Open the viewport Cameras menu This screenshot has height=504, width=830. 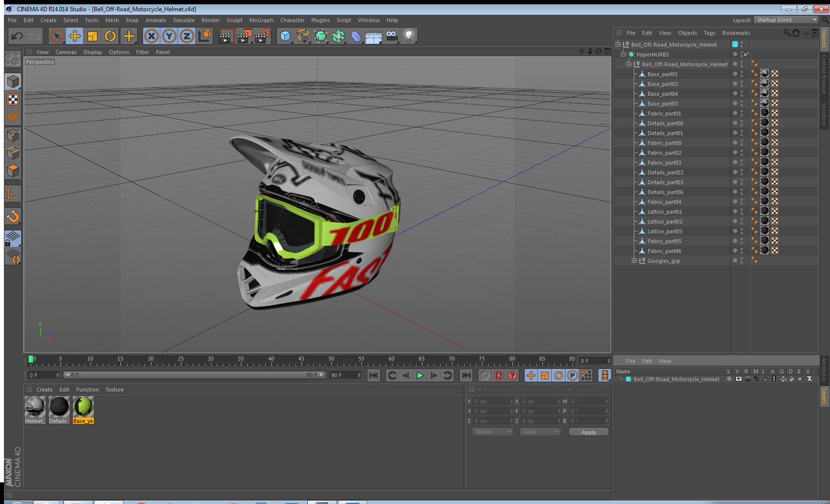(x=66, y=52)
